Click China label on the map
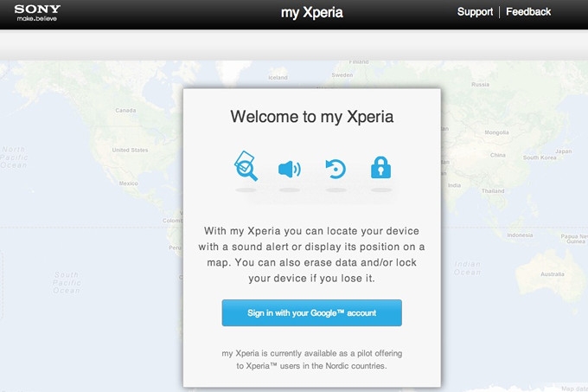 [498, 155]
